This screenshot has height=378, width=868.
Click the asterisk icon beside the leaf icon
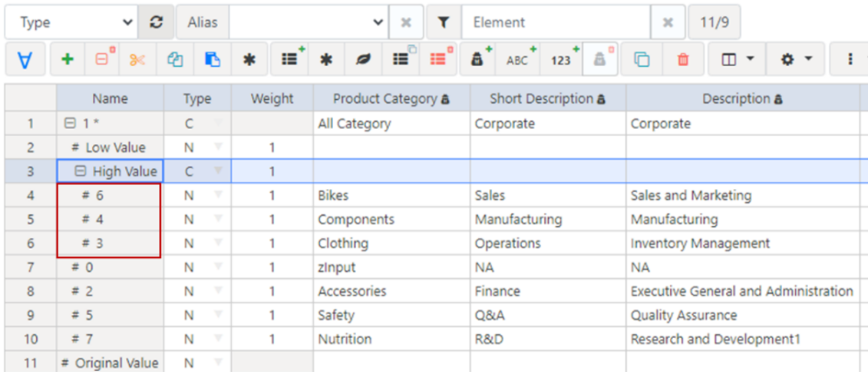point(326,59)
